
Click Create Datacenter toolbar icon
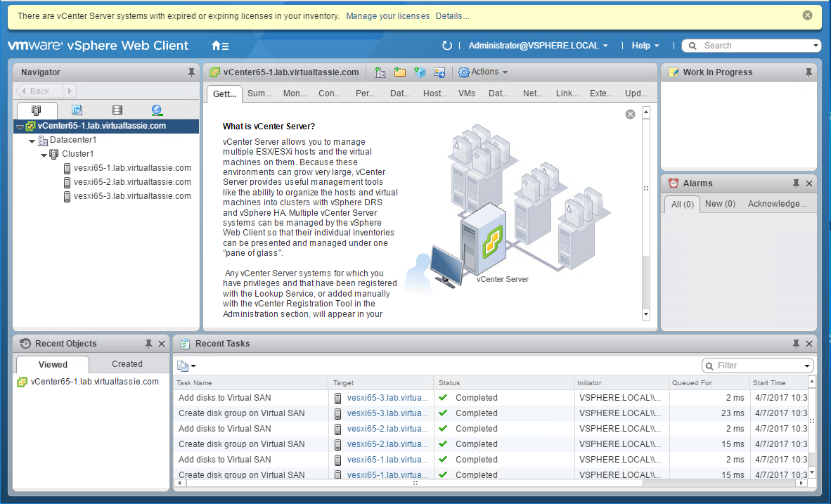click(380, 72)
